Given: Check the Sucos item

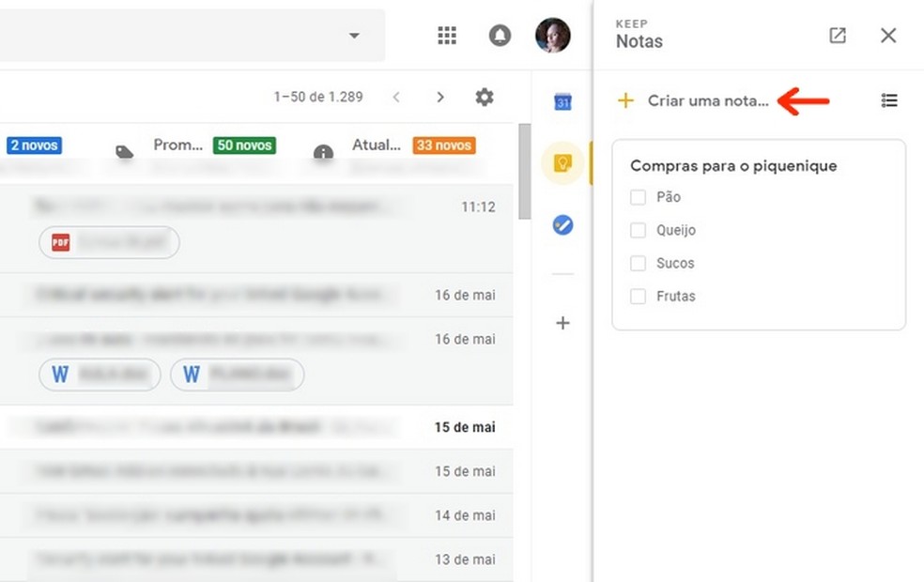Looking at the screenshot, I should [638, 263].
